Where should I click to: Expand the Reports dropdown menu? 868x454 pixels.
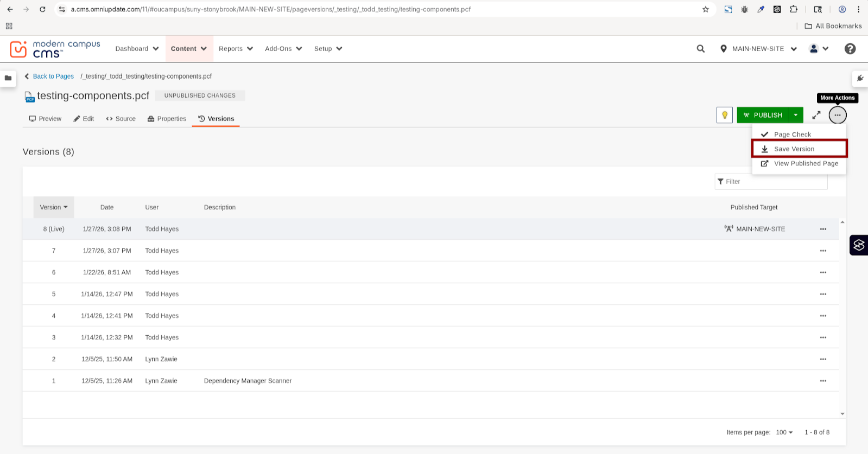coord(236,49)
